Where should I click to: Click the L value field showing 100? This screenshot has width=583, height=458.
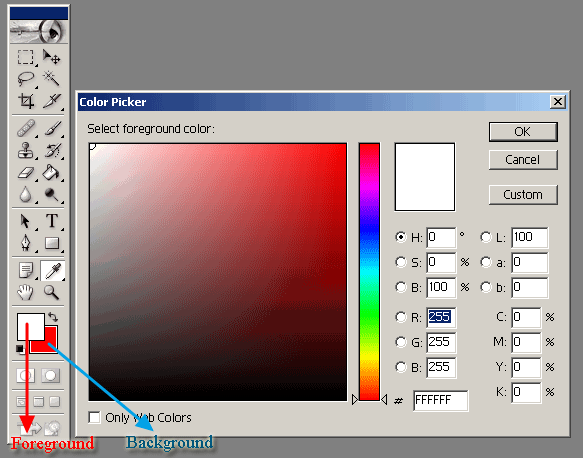pyautogui.click(x=529, y=237)
